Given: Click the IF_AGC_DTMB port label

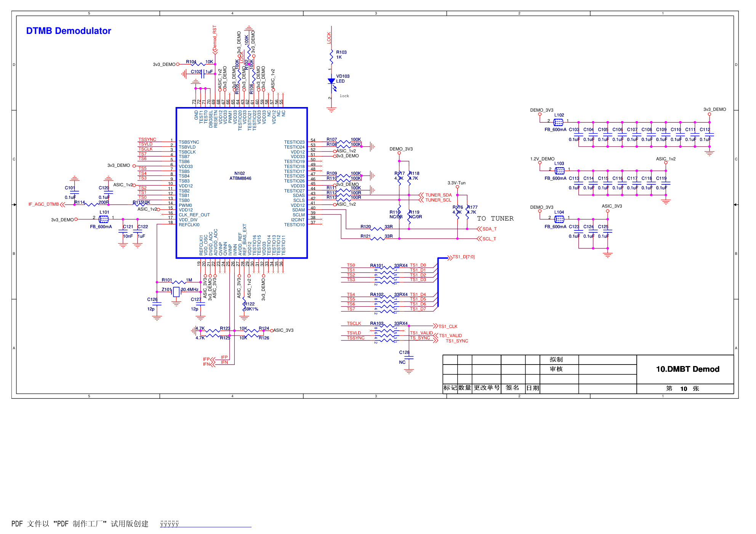Looking at the screenshot, I should pos(43,204).
